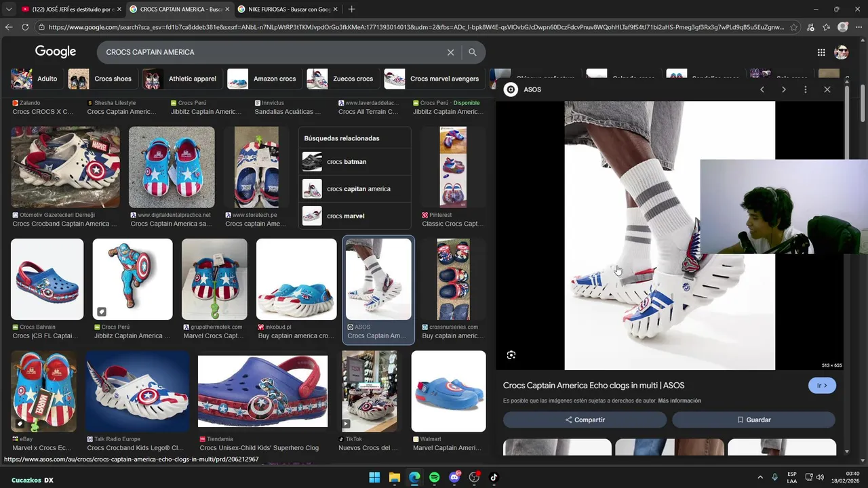Show next image in the ASOS preview panel

pos(784,89)
